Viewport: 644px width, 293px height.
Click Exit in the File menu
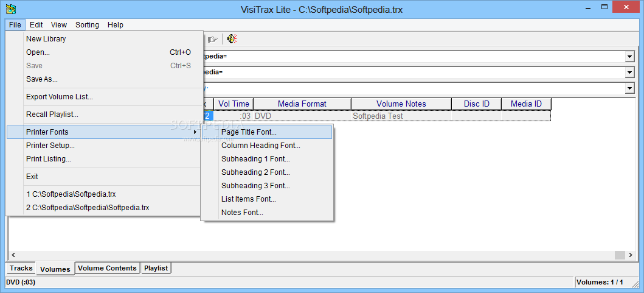pyautogui.click(x=105, y=177)
